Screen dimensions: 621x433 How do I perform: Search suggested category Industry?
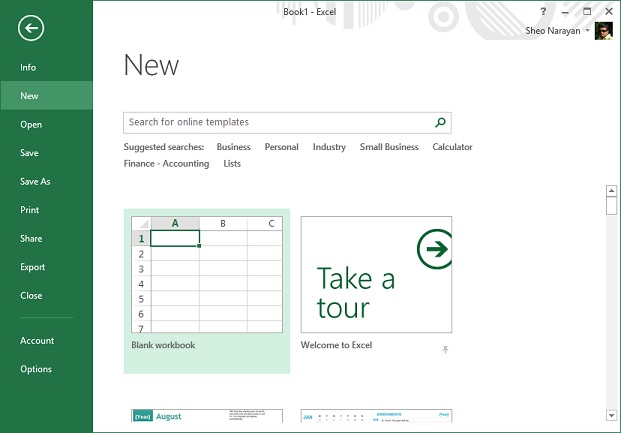click(329, 147)
